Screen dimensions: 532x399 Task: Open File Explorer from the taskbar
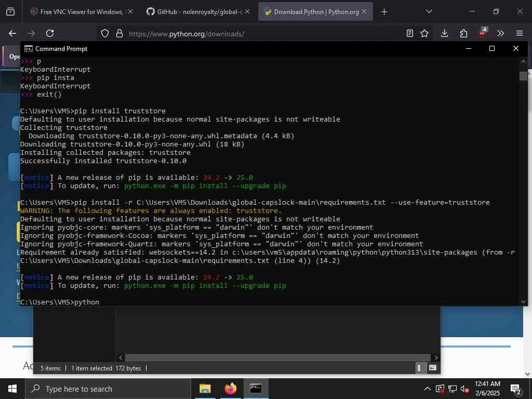pos(205,389)
